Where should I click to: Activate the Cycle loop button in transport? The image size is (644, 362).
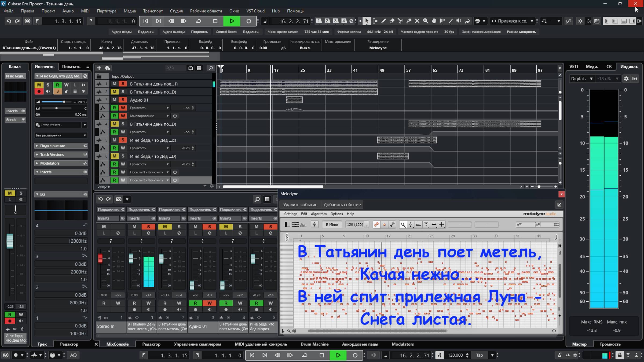tap(199, 21)
